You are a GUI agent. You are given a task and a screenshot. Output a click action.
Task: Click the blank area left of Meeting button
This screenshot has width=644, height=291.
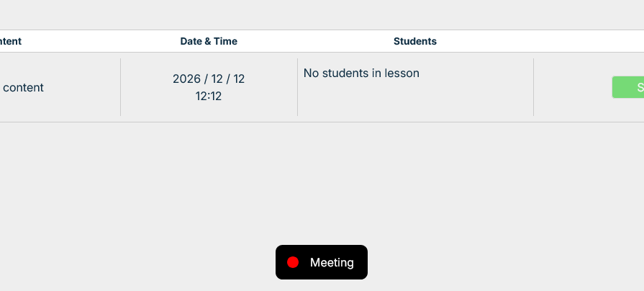coord(144,262)
